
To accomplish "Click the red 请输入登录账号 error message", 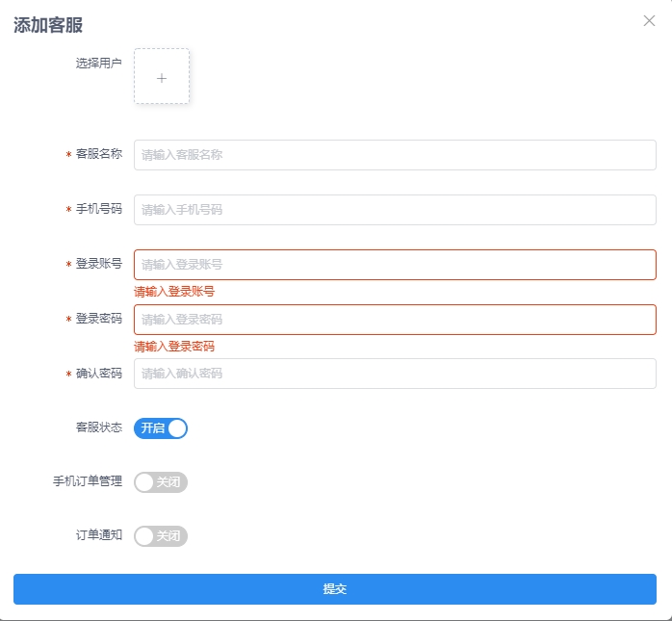I will (174, 292).
